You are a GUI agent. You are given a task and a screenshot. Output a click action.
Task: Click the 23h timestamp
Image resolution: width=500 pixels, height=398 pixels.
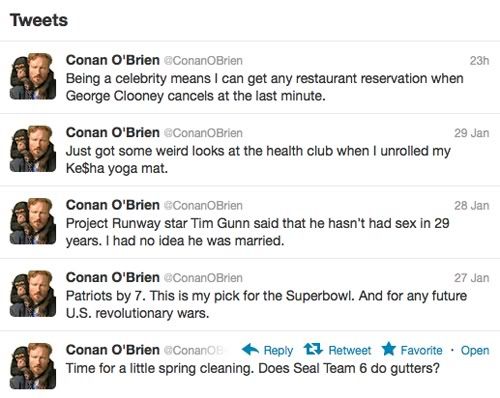click(479, 61)
